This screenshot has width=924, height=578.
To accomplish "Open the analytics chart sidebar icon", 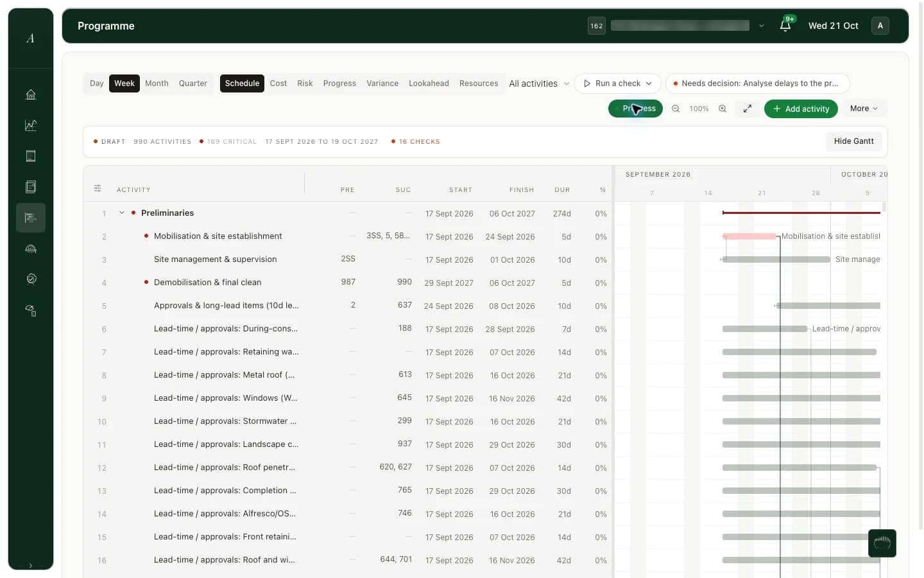I will pos(30,125).
